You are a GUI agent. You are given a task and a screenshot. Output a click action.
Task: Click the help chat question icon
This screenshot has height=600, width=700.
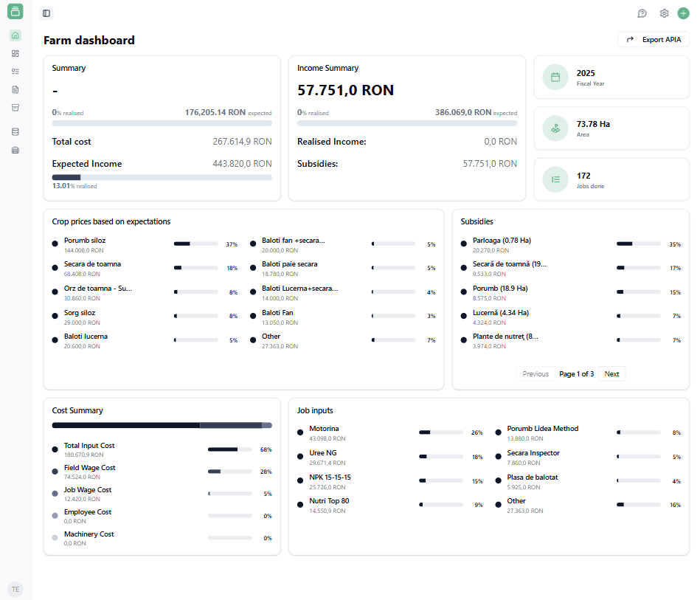click(x=642, y=13)
